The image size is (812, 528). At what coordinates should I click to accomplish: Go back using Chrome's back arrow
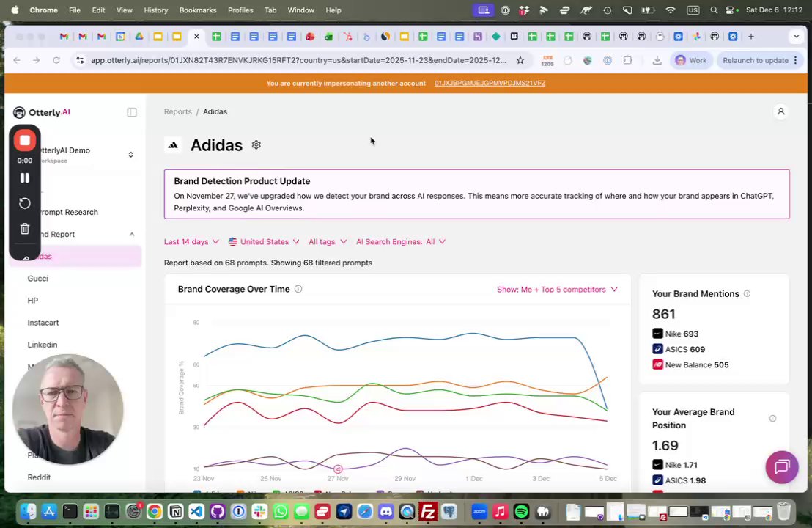coord(17,60)
